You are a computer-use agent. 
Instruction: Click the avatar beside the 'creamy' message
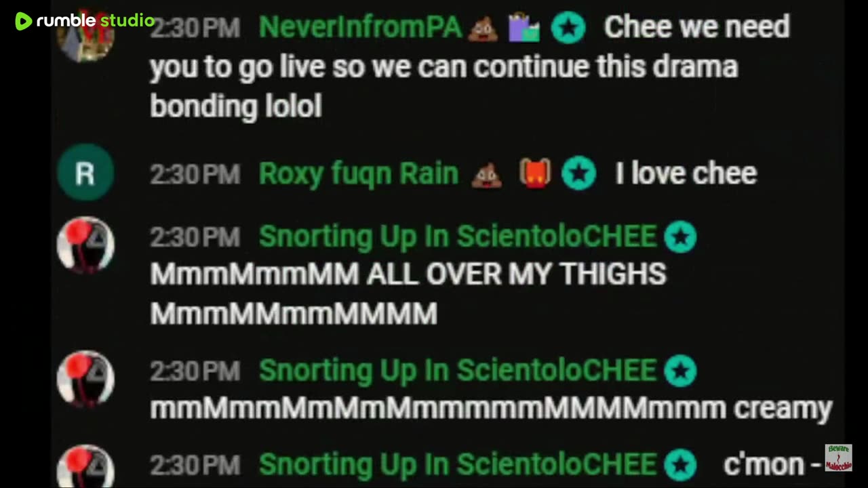(85, 378)
